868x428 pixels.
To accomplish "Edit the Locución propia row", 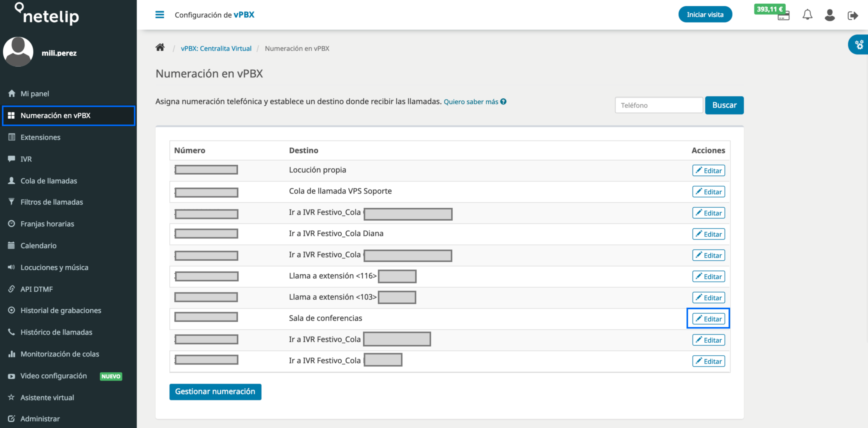I will click(708, 170).
